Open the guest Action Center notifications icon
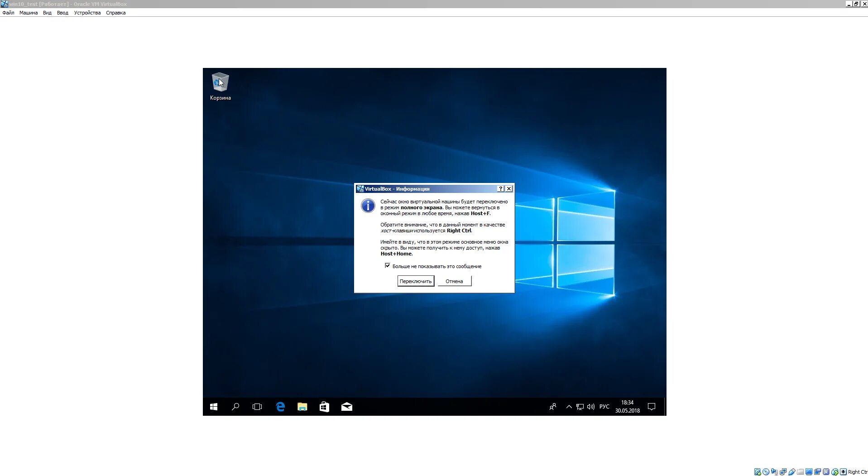The height and width of the screenshot is (476, 868). (x=652, y=407)
